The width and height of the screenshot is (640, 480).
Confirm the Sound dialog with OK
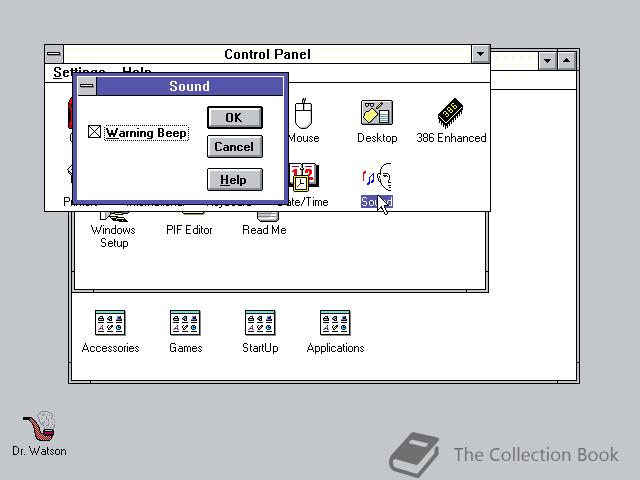pos(235,118)
